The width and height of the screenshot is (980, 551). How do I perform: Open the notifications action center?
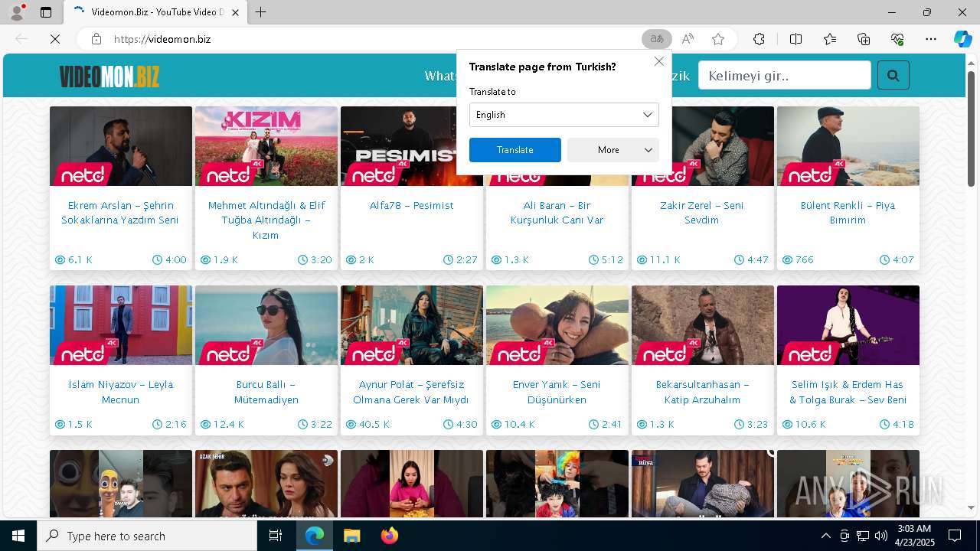pos(955,536)
